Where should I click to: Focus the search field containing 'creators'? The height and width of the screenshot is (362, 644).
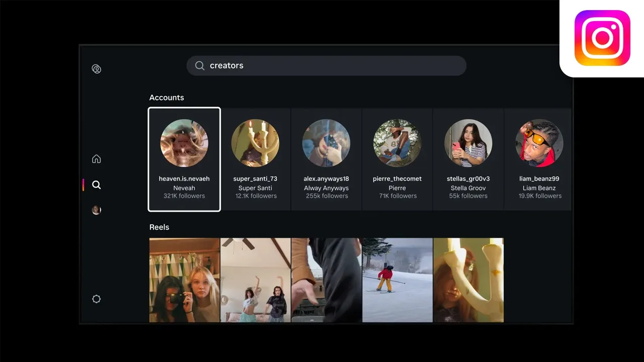click(x=332, y=66)
